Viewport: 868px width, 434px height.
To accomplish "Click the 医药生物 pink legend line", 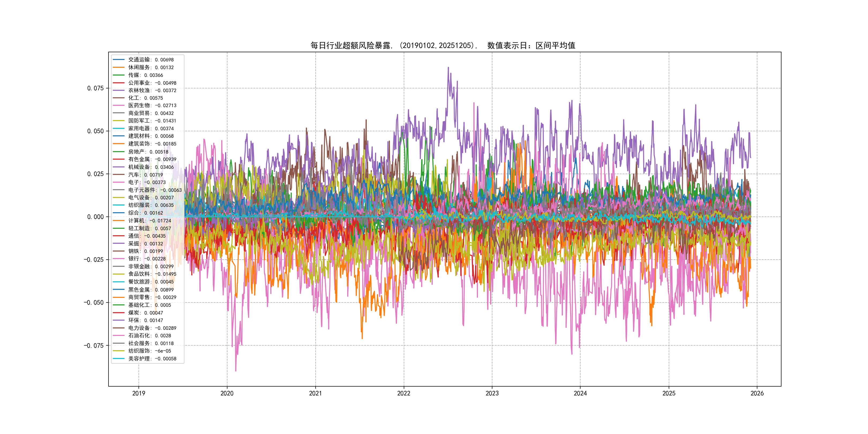I will [x=119, y=106].
